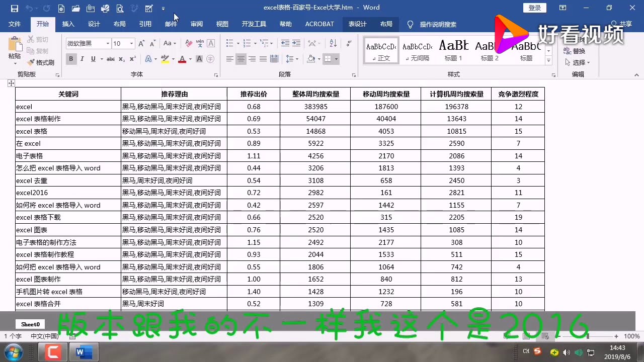Sort with the A-Z sort icon
This screenshot has height=362, width=644.
coord(333,44)
